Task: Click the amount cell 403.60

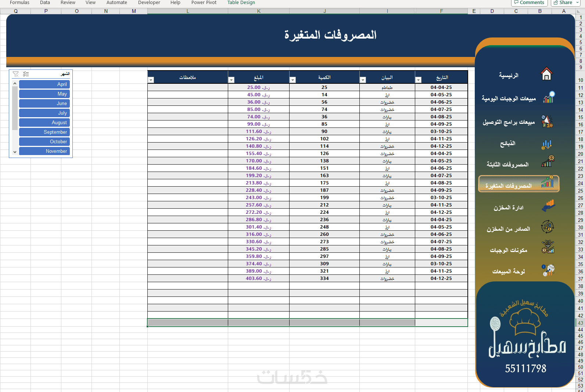Action: [259, 278]
